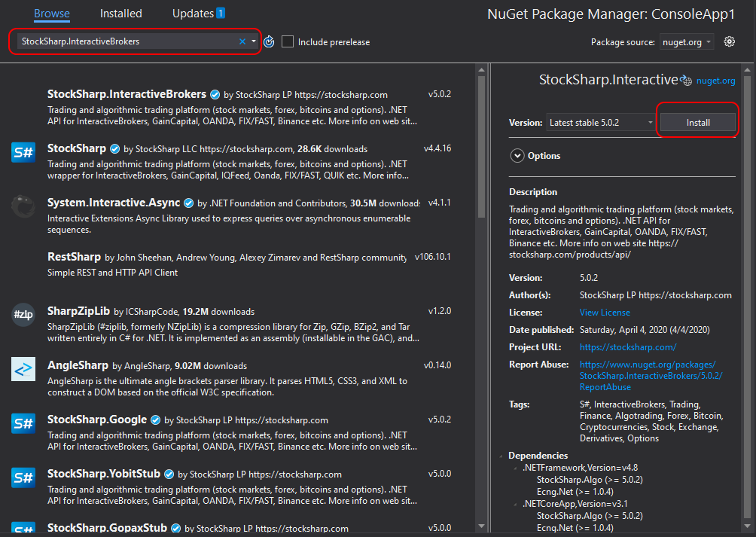756x537 pixels.
Task: Click the StockSharp package S# icon
Action: (23, 152)
